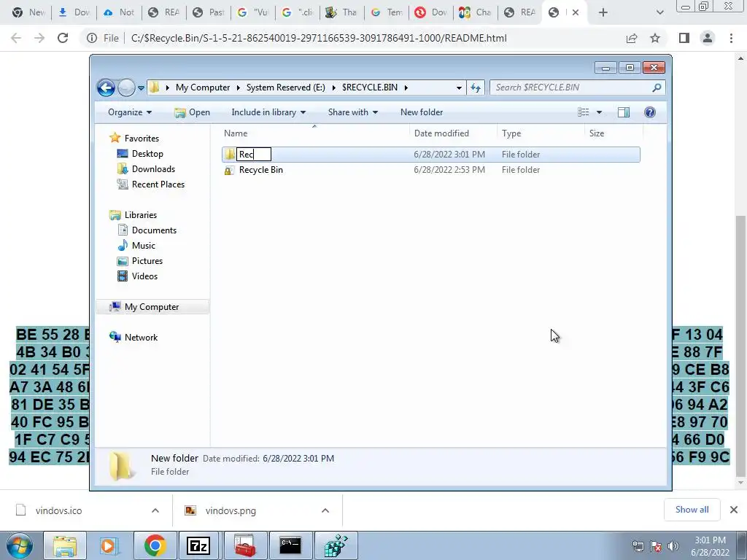Open Chrome profile avatar
This screenshot has width=747, height=560.
pyautogui.click(x=708, y=38)
